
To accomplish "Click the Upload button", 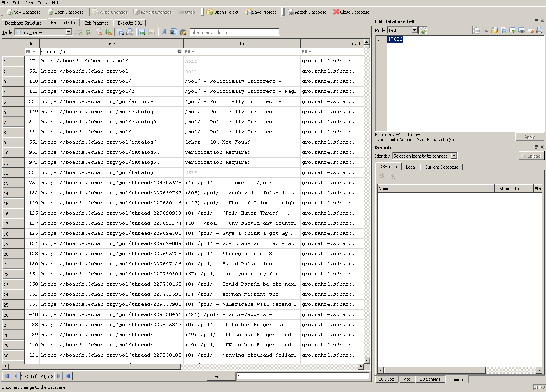I will tap(531, 156).
